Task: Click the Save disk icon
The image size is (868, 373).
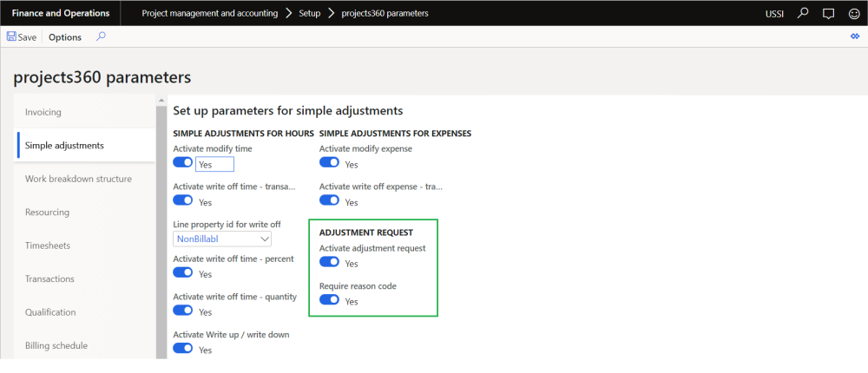Action: (x=12, y=37)
